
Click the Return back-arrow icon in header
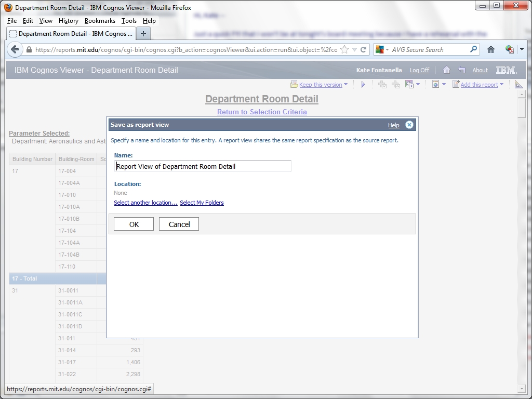(461, 70)
